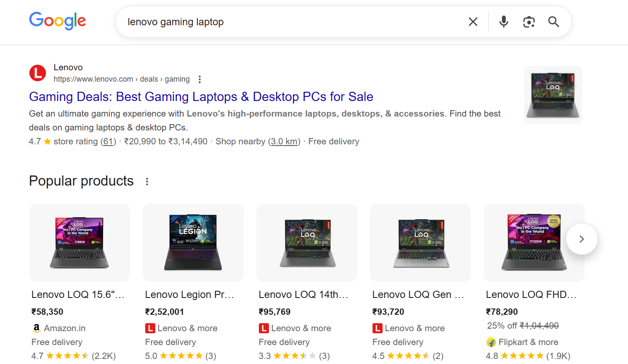Click the Lenovo favicon next to the result
The width and height of the screenshot is (628, 364).
[x=37, y=73]
